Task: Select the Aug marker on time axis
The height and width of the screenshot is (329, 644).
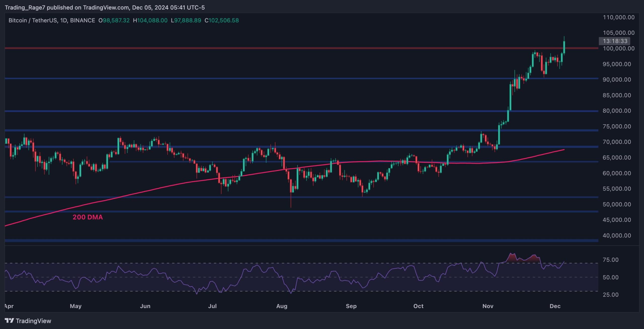Action: tap(281, 306)
